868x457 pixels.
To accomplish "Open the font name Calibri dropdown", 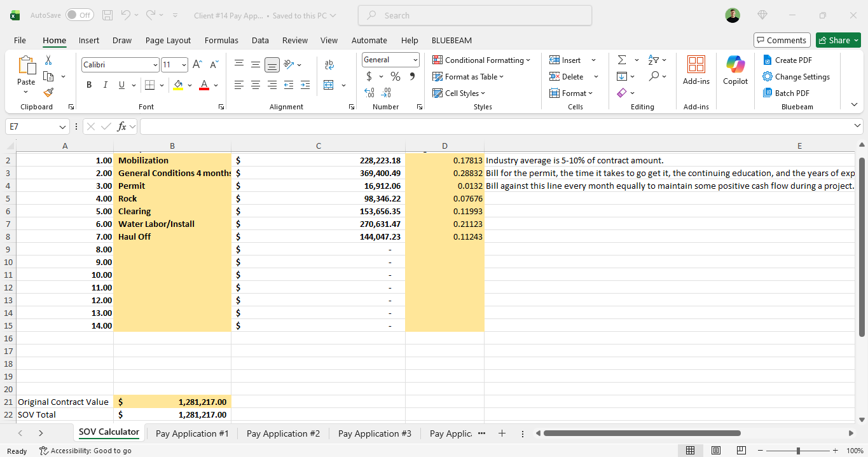I will [x=155, y=65].
